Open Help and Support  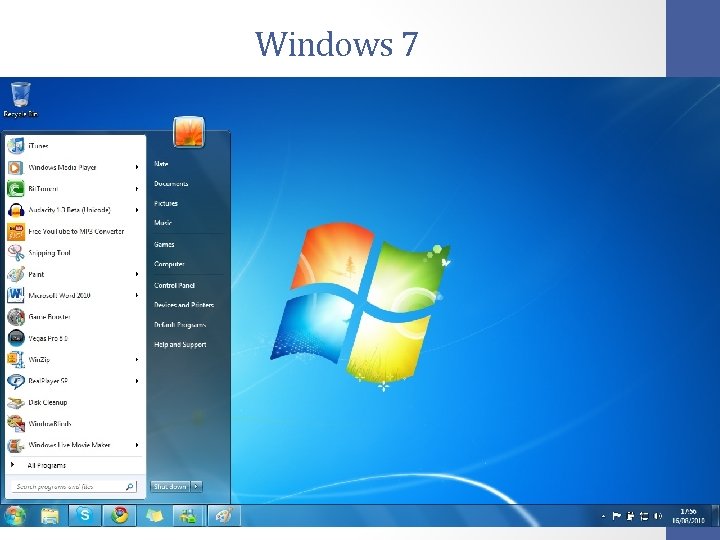[x=180, y=344]
